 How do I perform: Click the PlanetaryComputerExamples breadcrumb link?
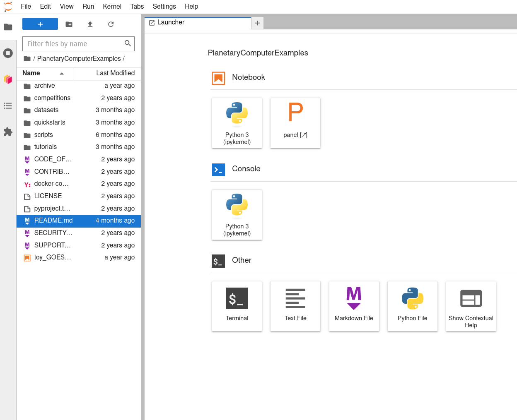tap(79, 58)
